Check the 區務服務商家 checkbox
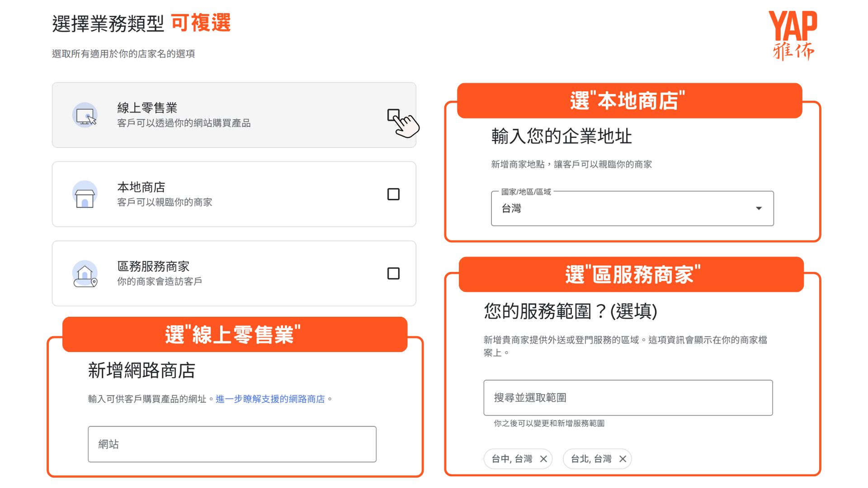Screen dimensions: 868x488 point(393,273)
